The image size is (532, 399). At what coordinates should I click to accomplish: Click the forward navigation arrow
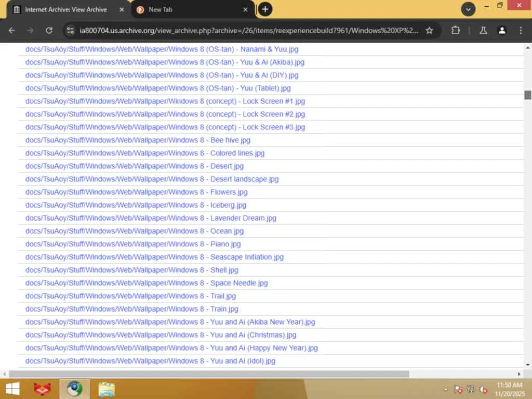click(x=30, y=31)
